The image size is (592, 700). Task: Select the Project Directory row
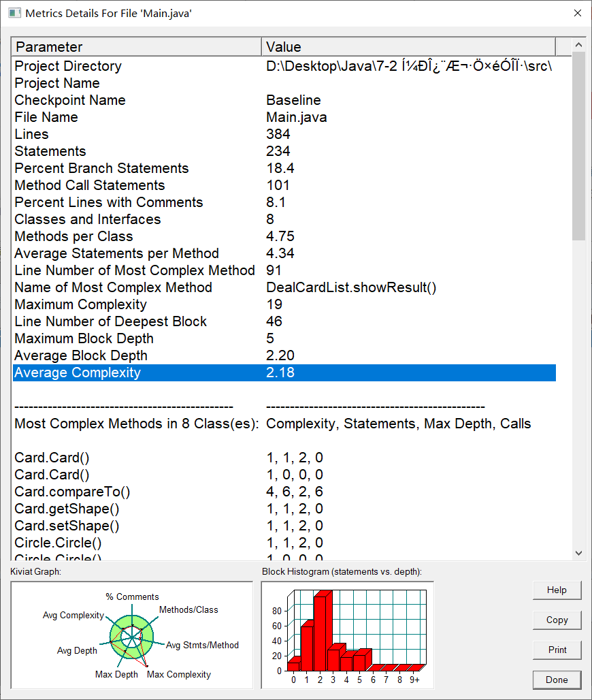284,66
